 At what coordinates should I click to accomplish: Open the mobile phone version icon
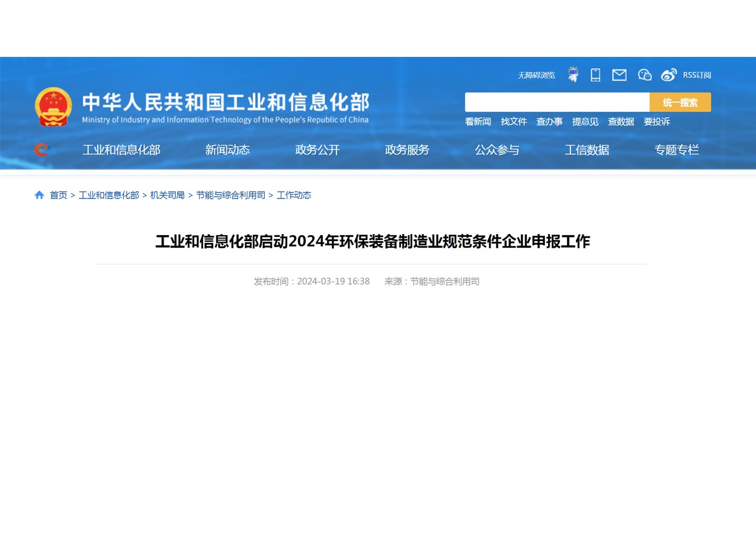tap(595, 75)
